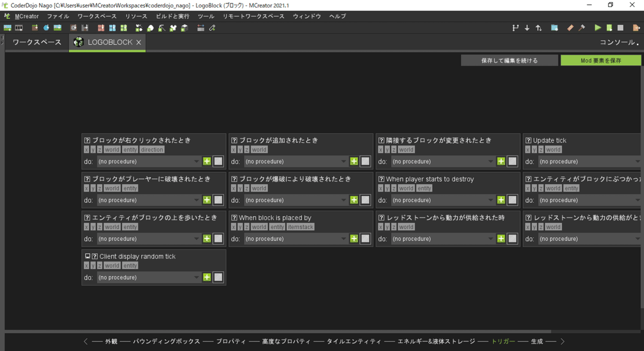The width and height of the screenshot is (644, 351).
Task: Click the green Run client play icon
Action: point(597,27)
